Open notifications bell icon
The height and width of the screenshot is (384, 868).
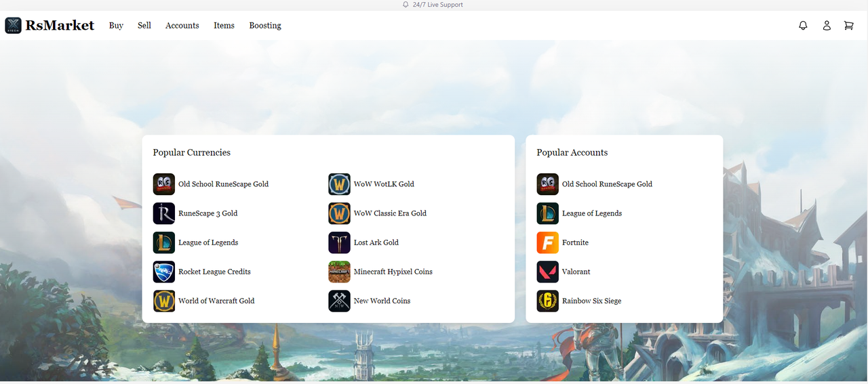click(x=803, y=25)
